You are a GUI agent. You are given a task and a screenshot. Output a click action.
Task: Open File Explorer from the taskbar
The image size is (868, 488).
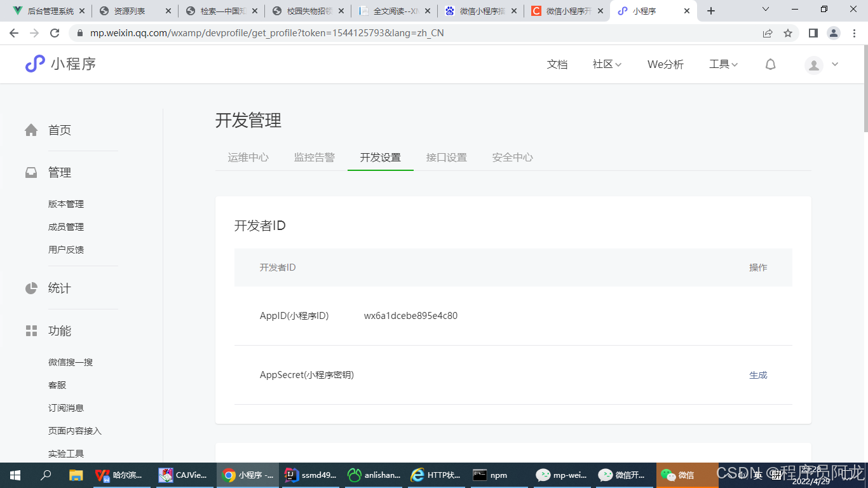click(x=76, y=475)
